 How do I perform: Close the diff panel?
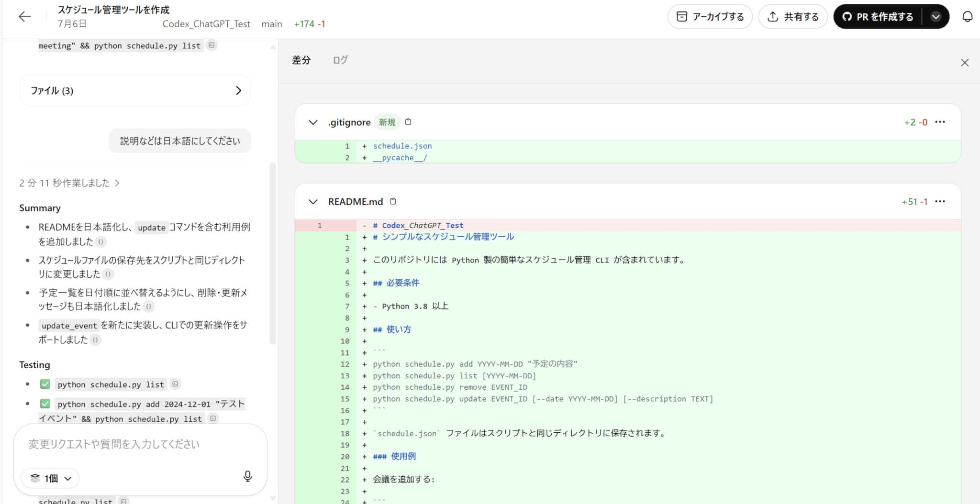[964, 63]
